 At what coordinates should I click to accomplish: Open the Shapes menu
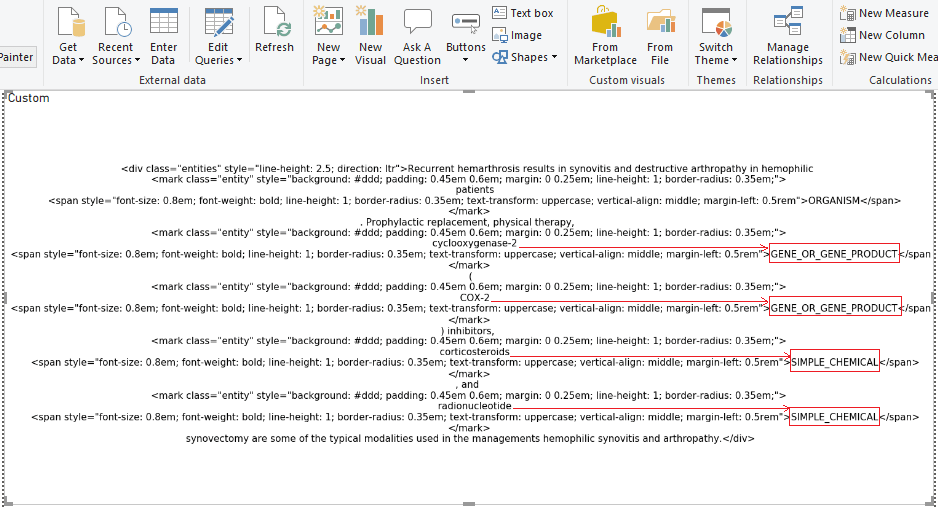[520, 57]
